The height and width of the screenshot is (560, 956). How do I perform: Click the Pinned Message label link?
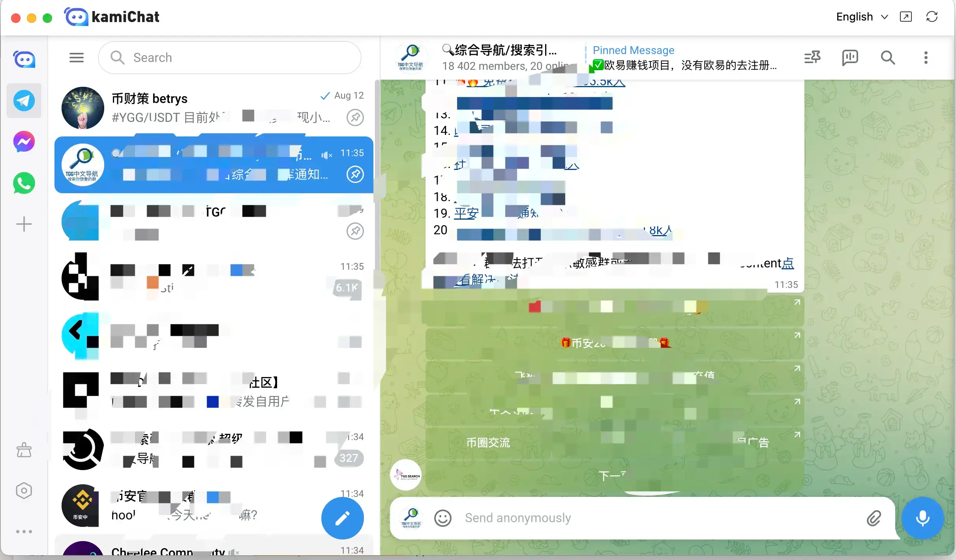point(634,50)
